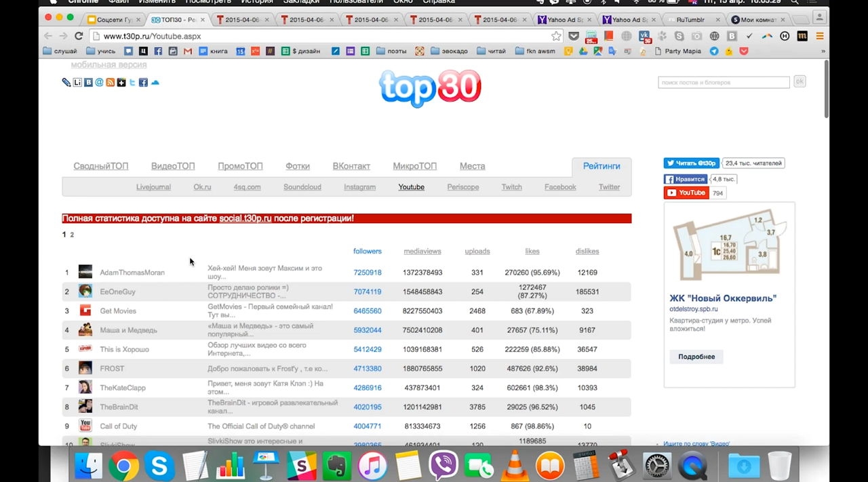Click the Читать @t30p Twitter follow button
The width and height of the screenshot is (868, 482).
tap(691, 163)
